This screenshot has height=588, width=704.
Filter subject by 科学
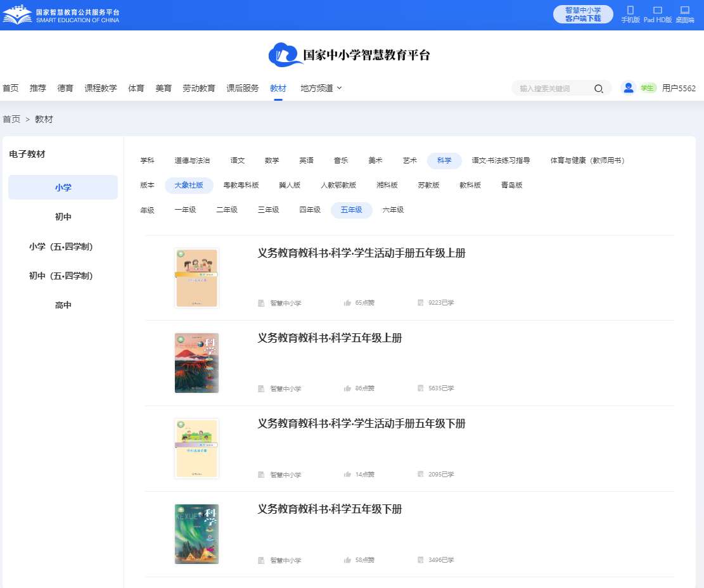click(444, 160)
